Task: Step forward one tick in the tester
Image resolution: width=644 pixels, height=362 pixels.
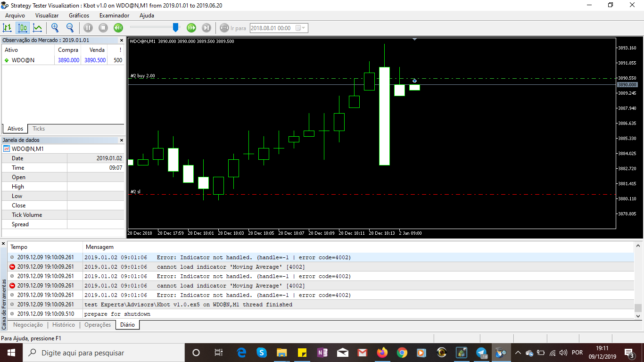Action: click(206, 28)
